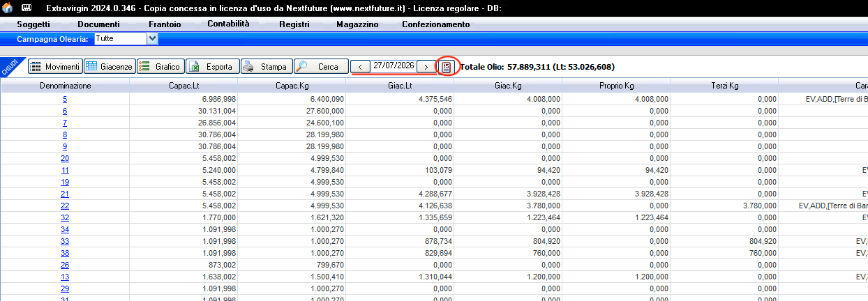Click the calendar icon circled beside date
Screen dimensions: 868x301
tap(447, 67)
